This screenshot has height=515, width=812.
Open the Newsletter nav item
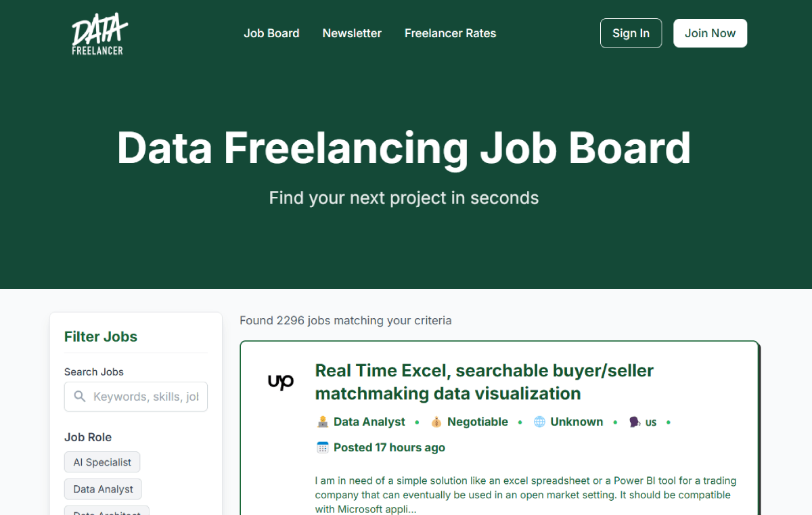tap(352, 33)
